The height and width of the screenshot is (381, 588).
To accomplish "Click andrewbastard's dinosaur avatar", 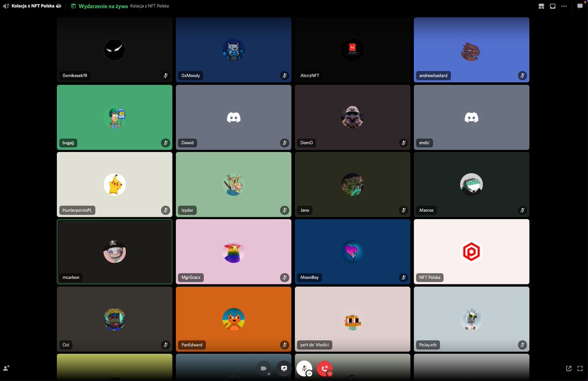I will pyautogui.click(x=471, y=50).
